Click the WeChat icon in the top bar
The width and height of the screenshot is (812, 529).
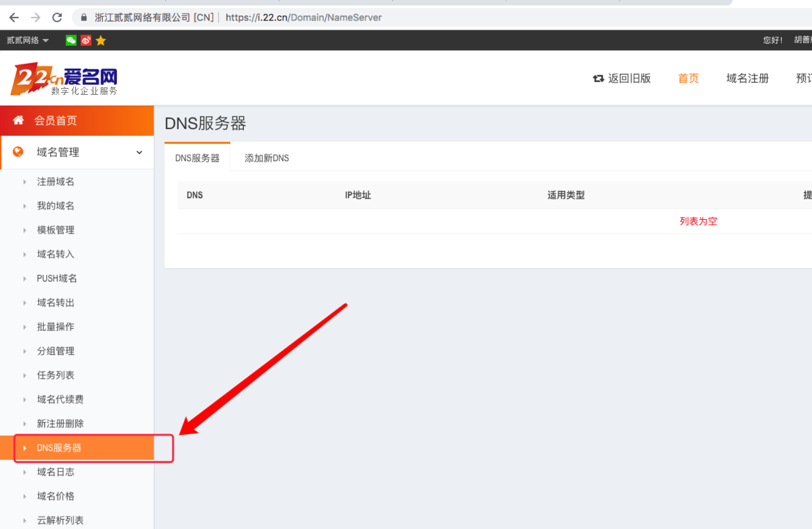pos(70,40)
